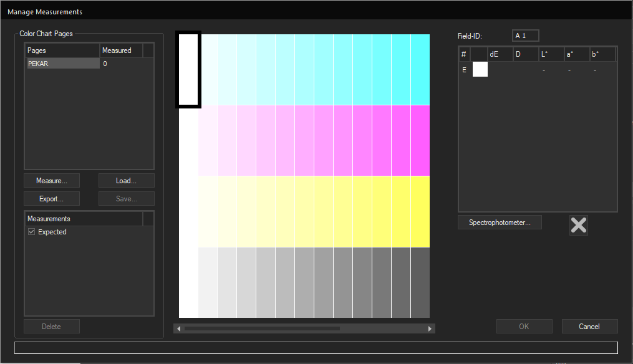Open the Spectrophotometer... settings
Screen dimensions: 633x364
[x=500, y=223]
